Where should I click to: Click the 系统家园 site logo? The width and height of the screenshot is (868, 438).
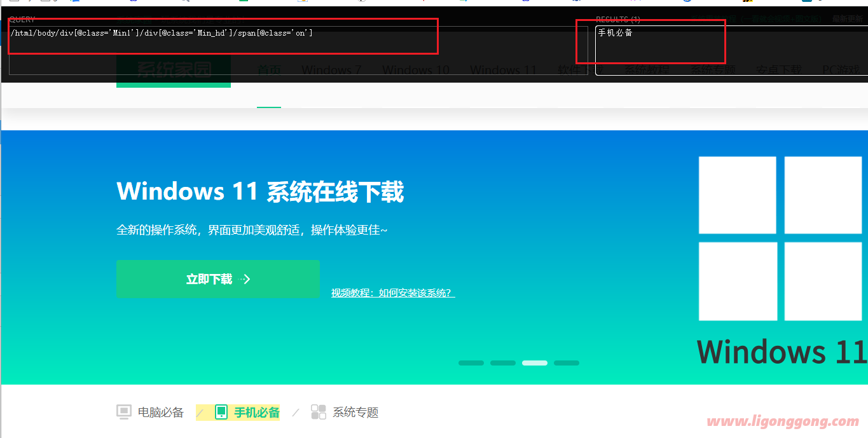coord(174,70)
